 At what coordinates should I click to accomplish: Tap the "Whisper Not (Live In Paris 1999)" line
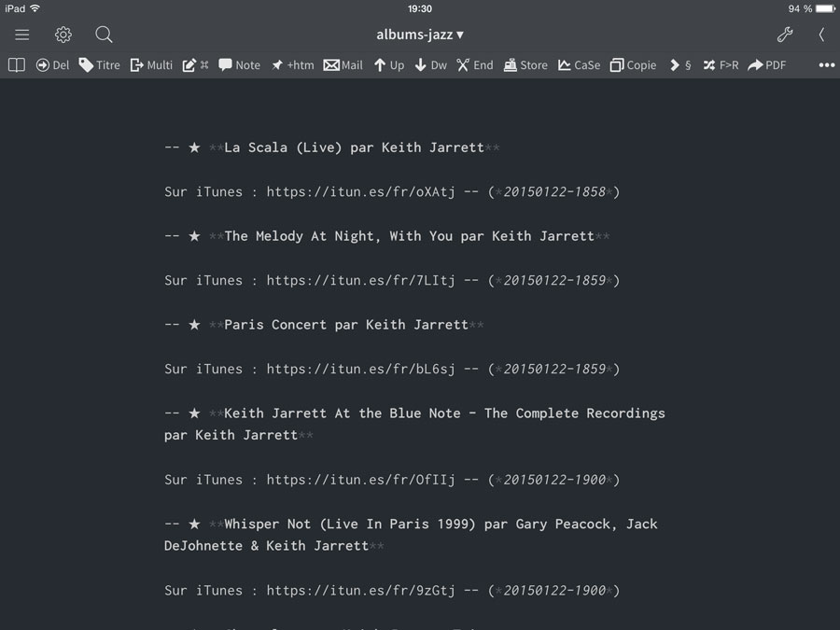point(411,535)
